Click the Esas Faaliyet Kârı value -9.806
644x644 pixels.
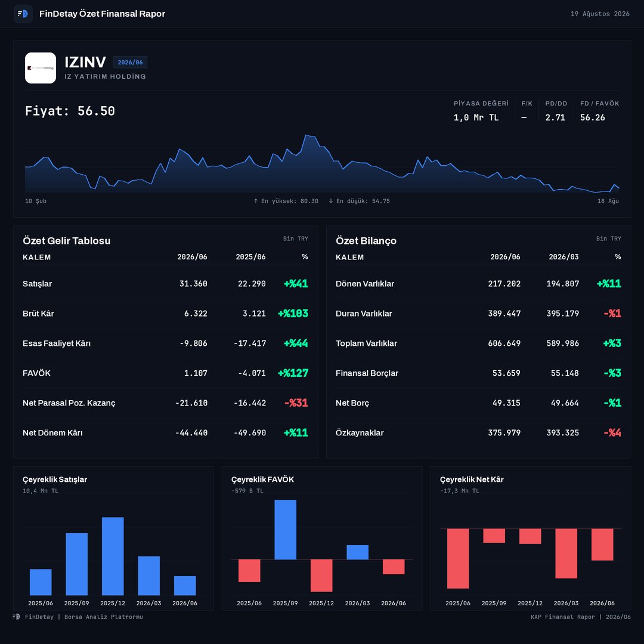click(x=193, y=343)
